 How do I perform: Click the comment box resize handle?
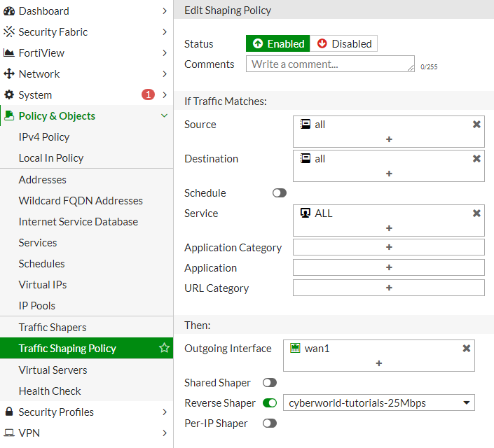pyautogui.click(x=411, y=68)
